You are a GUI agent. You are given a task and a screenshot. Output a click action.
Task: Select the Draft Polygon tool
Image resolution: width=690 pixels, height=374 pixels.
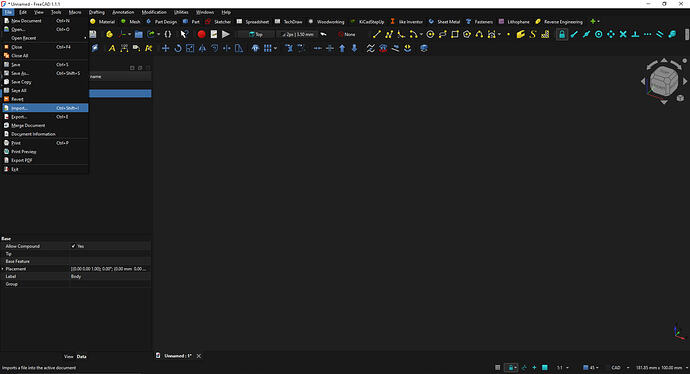point(467,34)
